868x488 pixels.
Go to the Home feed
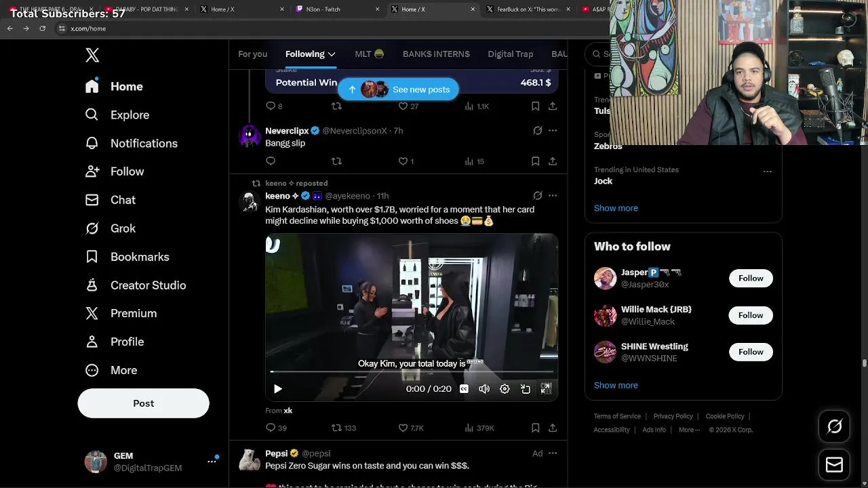tap(114, 87)
